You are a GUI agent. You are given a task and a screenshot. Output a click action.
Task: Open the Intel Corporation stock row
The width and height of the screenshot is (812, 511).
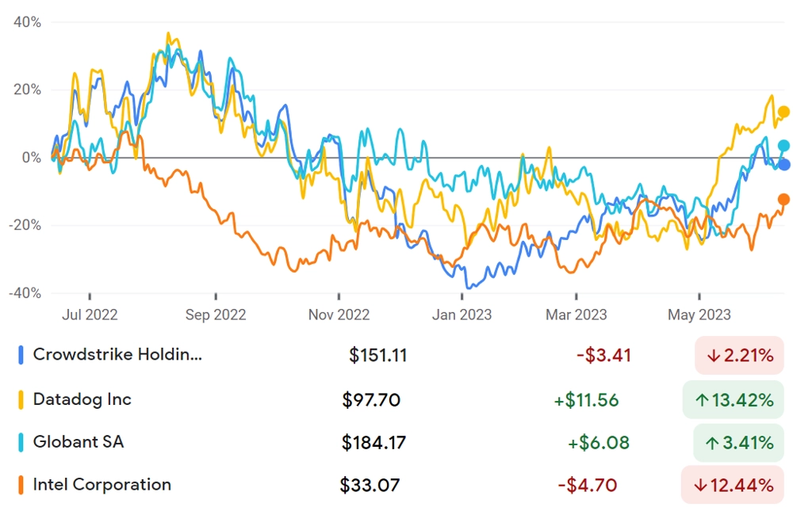(x=400, y=485)
